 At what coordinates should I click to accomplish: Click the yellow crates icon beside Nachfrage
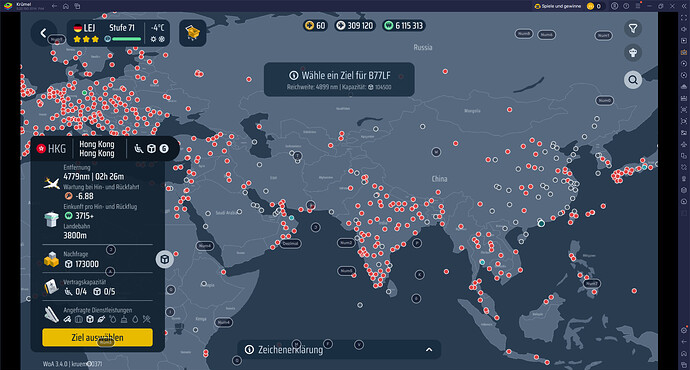[51, 260]
